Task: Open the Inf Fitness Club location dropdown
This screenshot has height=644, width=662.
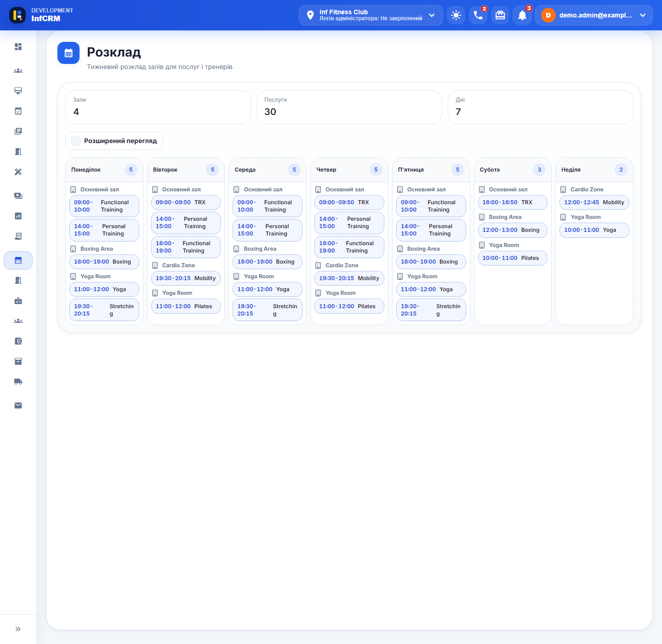Action: click(x=371, y=15)
